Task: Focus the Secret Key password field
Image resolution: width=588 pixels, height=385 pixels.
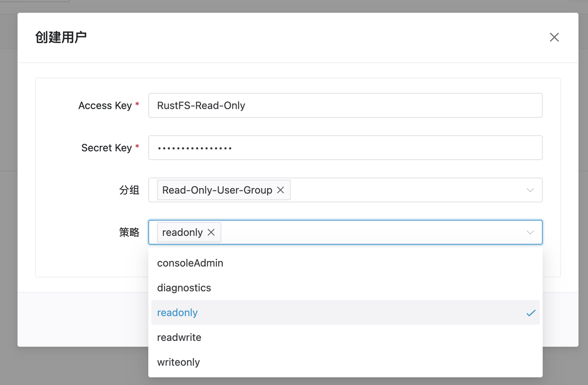Action: coord(345,148)
